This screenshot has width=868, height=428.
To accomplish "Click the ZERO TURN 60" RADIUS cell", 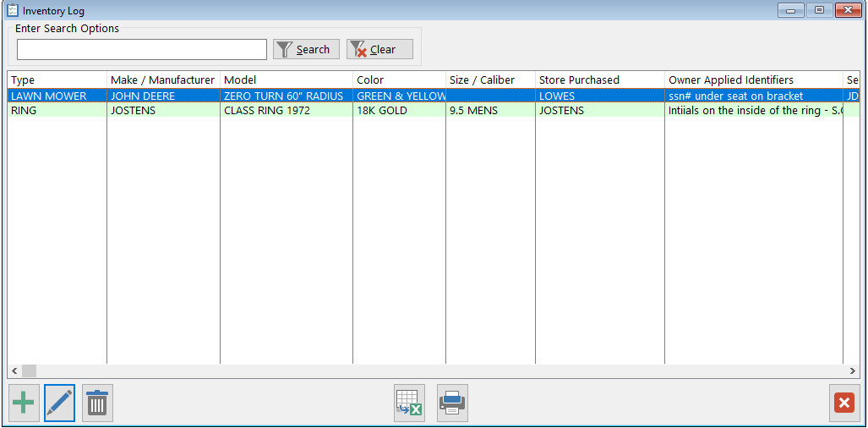I will coord(287,96).
